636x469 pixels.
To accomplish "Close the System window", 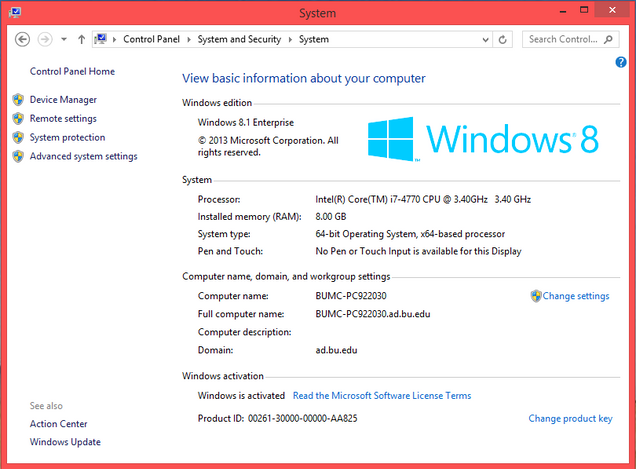I will 612,10.
